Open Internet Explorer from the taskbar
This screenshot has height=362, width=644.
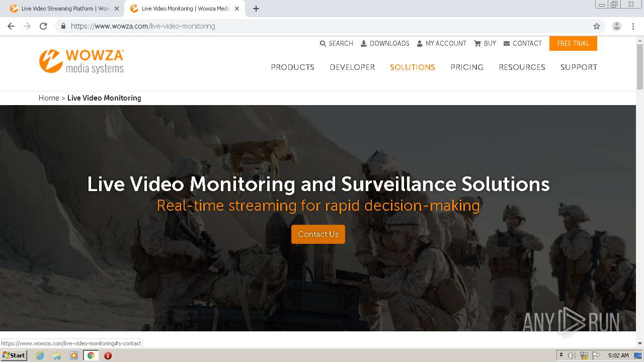click(x=40, y=355)
